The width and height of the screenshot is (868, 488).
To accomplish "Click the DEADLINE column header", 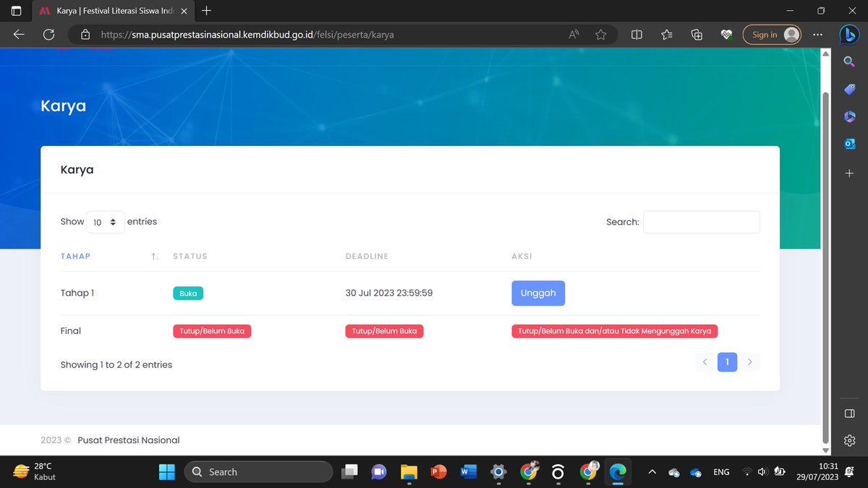I will (x=367, y=257).
